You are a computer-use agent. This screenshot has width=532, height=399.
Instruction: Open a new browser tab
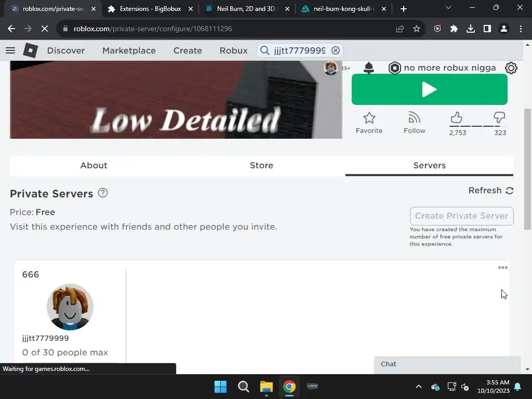pyautogui.click(x=403, y=9)
